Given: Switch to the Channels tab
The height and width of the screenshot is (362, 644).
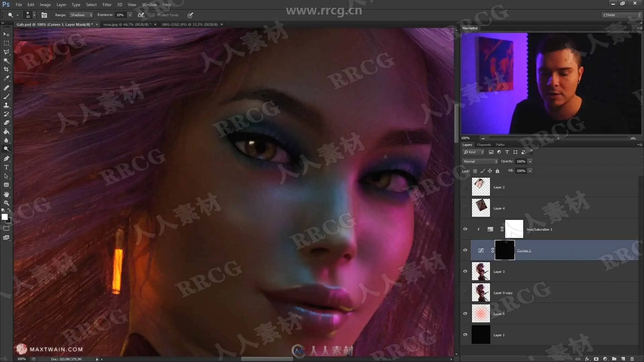Looking at the screenshot, I should point(484,145).
